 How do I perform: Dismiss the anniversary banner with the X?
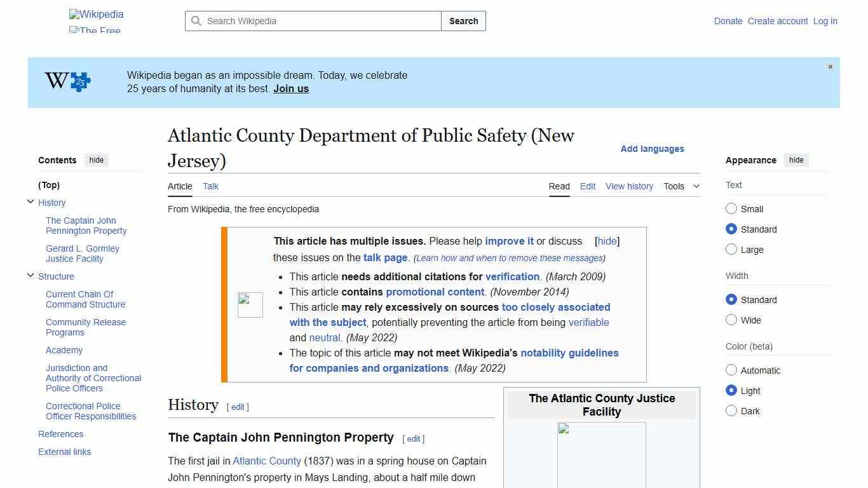[x=830, y=67]
